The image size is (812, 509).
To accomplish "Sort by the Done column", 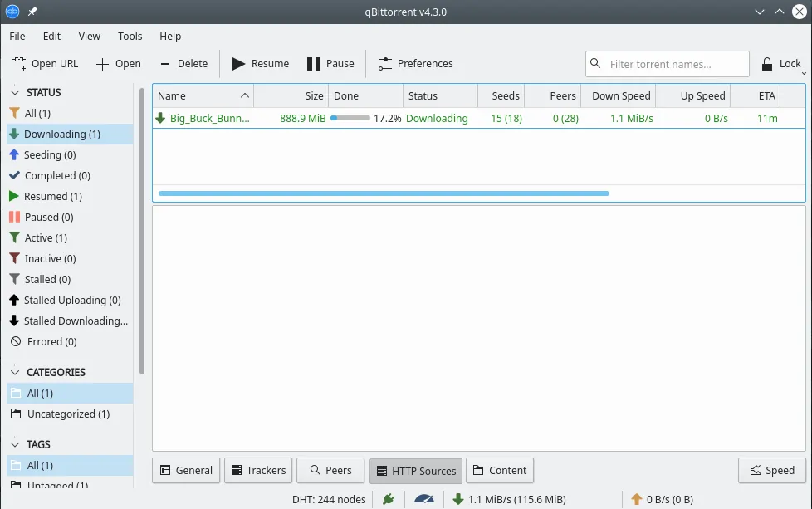I will pyautogui.click(x=365, y=95).
